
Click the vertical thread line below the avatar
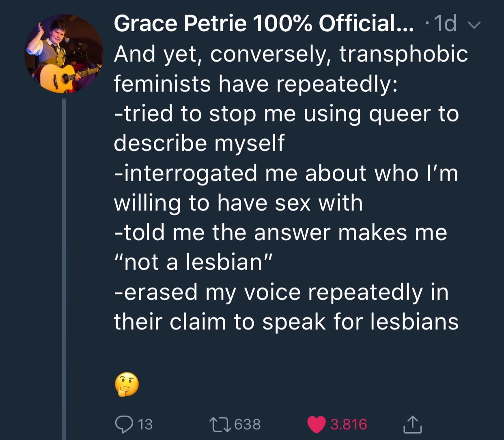pyautogui.click(x=64, y=264)
